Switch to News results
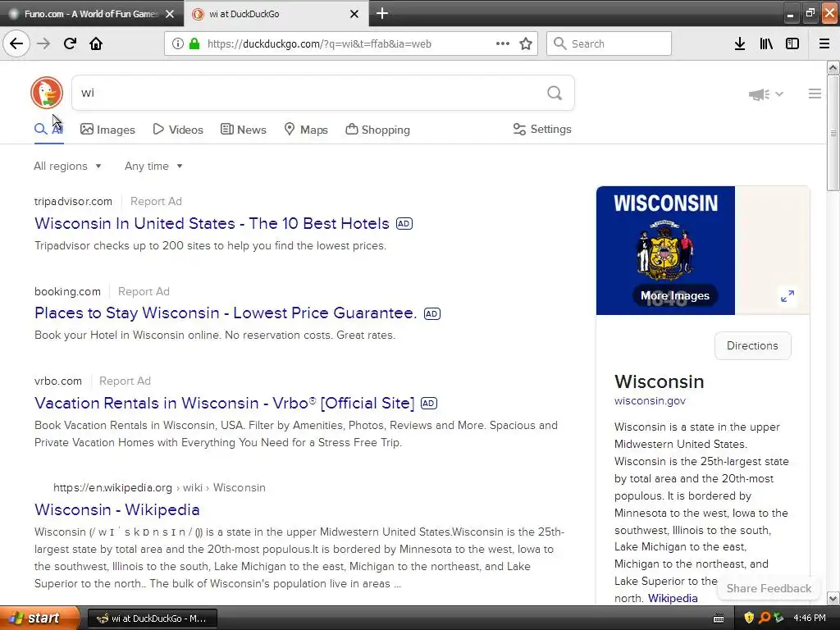Image resolution: width=840 pixels, height=630 pixels. (243, 129)
